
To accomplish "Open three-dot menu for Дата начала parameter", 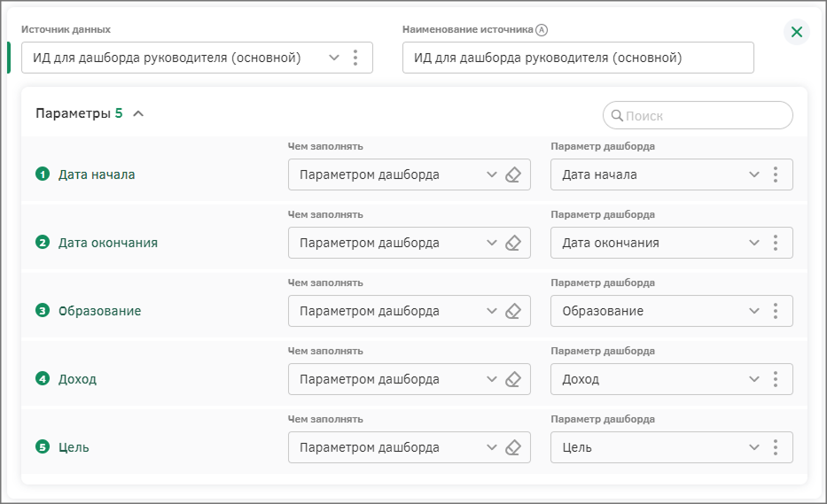I will point(776,174).
